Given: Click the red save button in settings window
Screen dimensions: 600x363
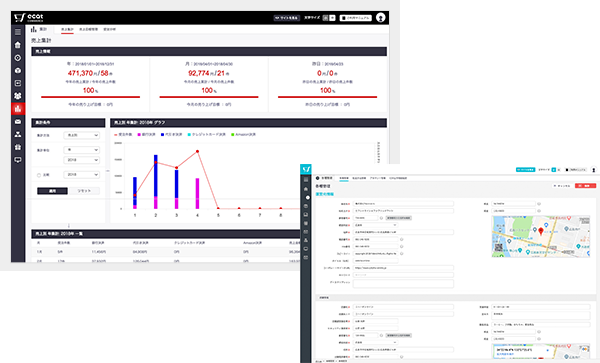Looking at the screenshot, I should click(x=585, y=186).
